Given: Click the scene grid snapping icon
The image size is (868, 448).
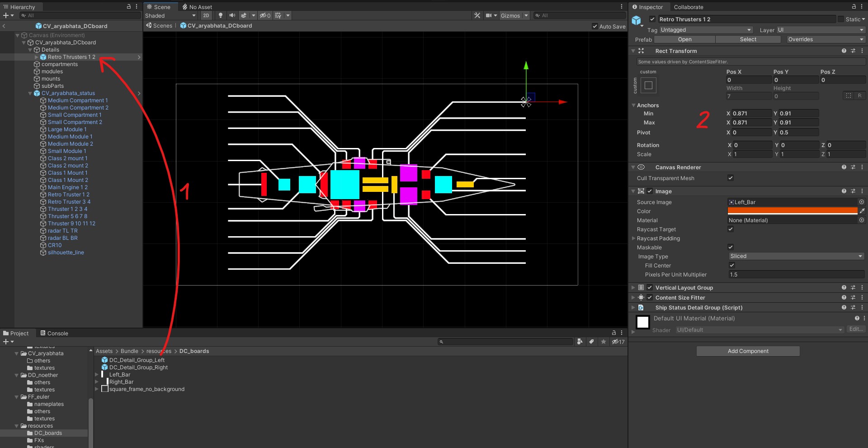Looking at the screenshot, I should [x=278, y=15].
